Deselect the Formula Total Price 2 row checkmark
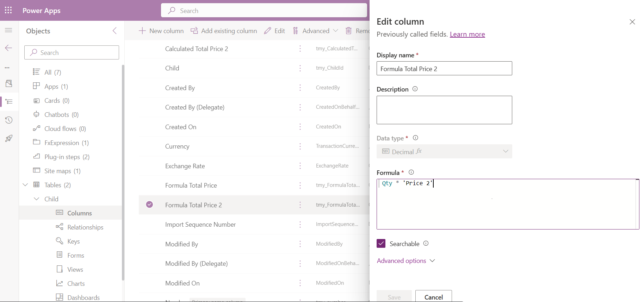 [x=149, y=205]
